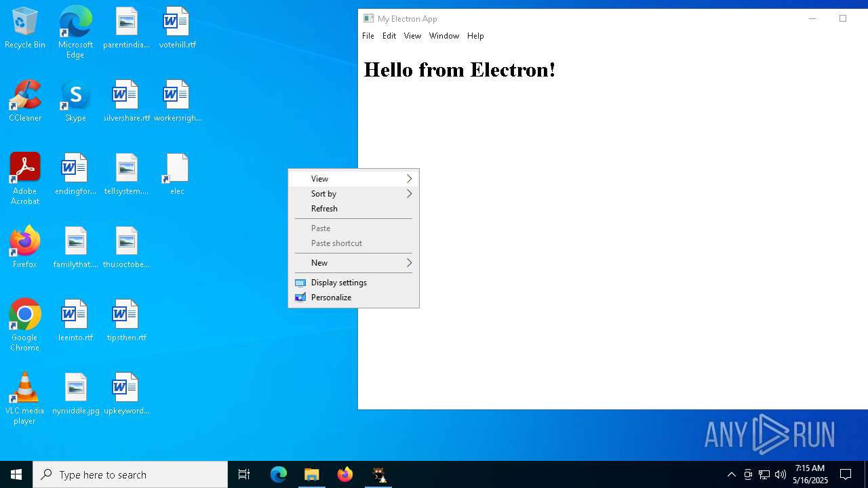Select the CCleaner desktop shortcut
The height and width of the screenshot is (488, 868).
(x=25, y=102)
